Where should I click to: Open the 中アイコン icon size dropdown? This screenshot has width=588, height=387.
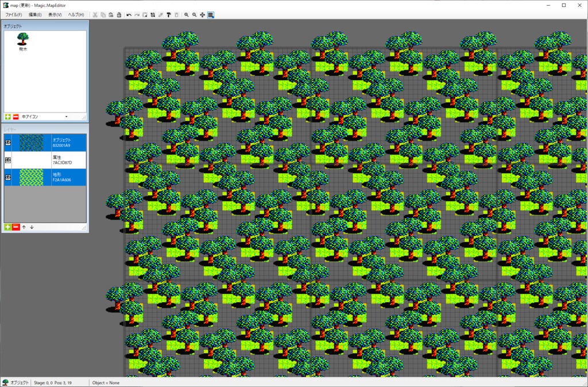[x=45, y=117]
